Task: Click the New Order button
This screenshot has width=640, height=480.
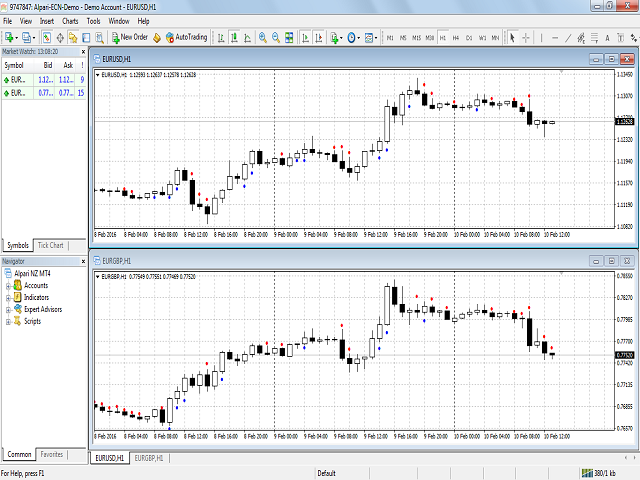Action: tap(130, 38)
